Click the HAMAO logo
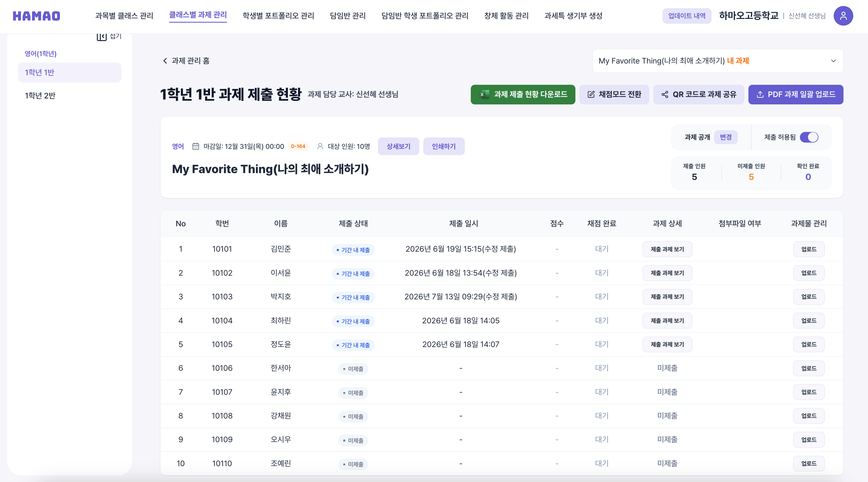 [x=37, y=16]
